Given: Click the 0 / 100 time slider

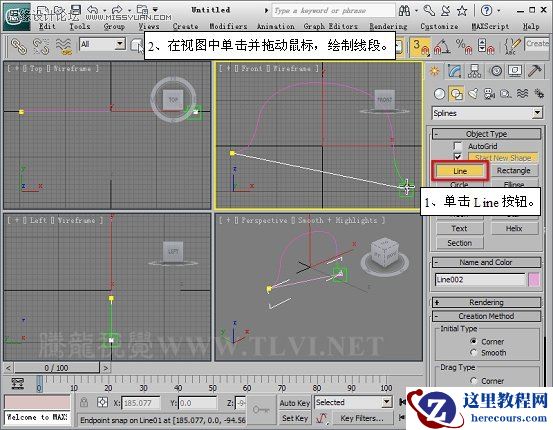Looking at the screenshot, I should (56, 368).
